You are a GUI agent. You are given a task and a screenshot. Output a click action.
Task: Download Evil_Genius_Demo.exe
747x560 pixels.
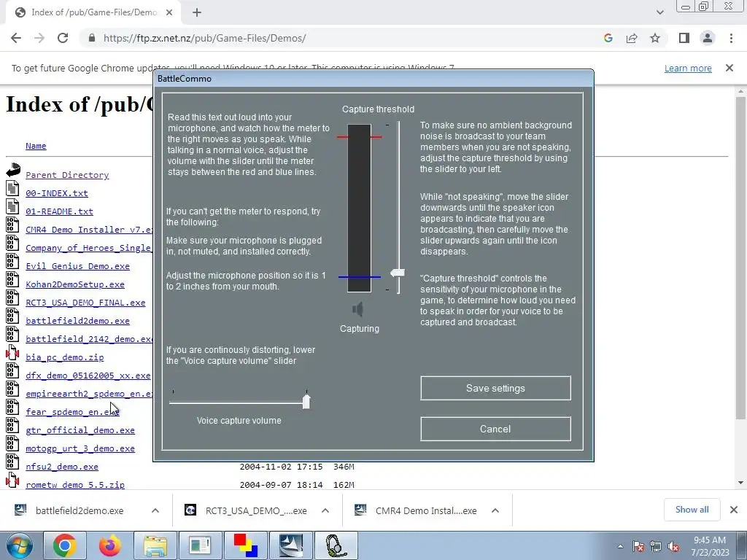pos(77,265)
